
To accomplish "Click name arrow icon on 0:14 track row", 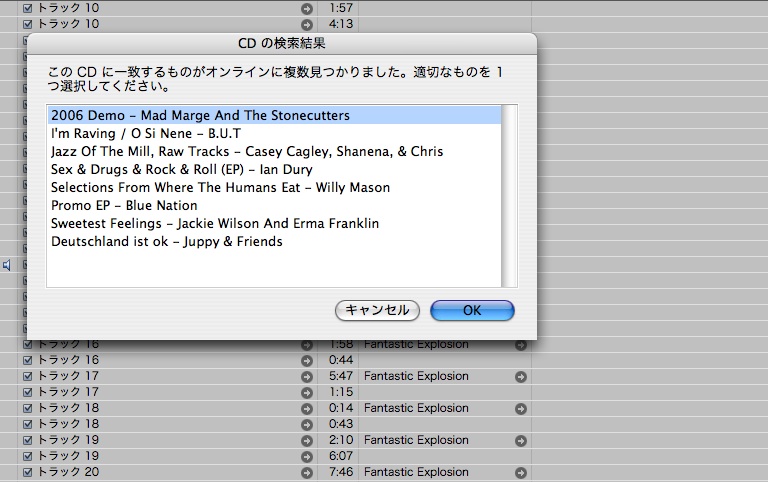I will pos(307,409).
